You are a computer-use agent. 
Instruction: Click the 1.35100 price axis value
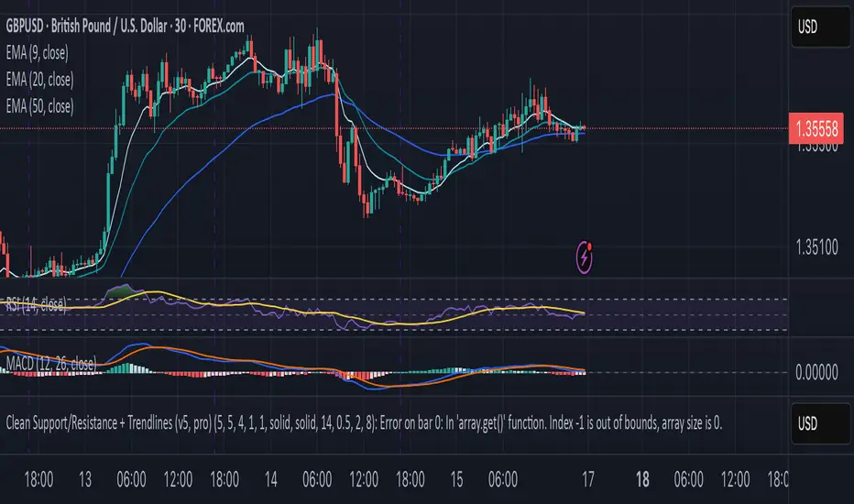pyautogui.click(x=817, y=247)
